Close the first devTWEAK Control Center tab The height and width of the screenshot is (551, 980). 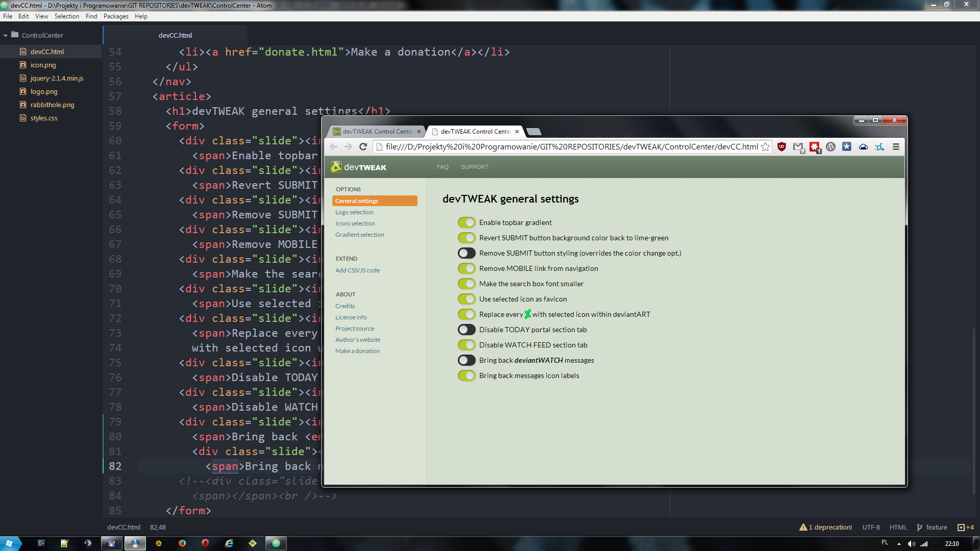pyautogui.click(x=419, y=132)
